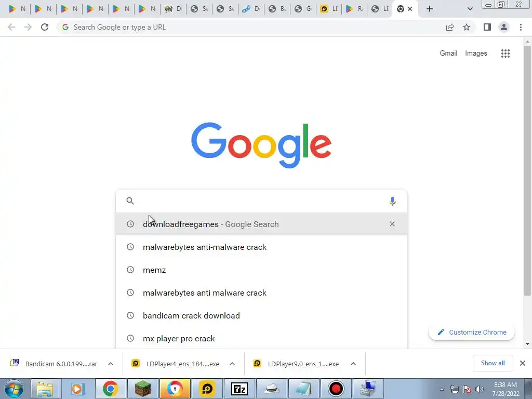Open the Action Center flag icon

[467, 389]
